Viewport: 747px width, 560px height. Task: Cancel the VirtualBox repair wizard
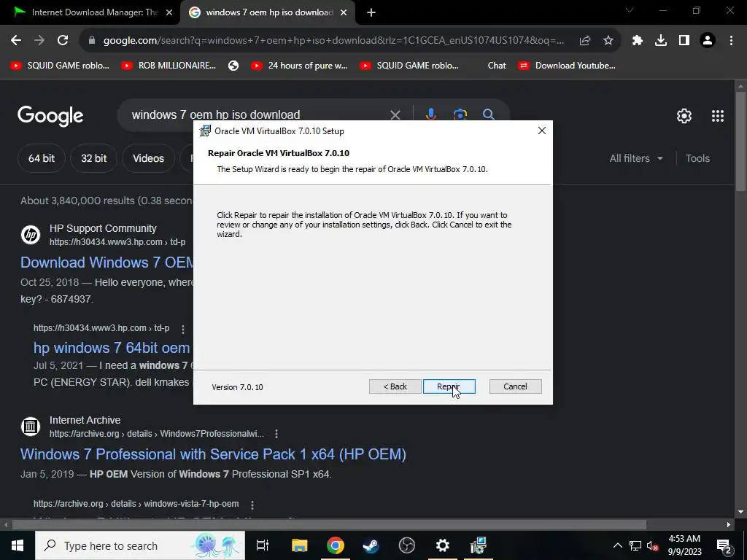[515, 386]
